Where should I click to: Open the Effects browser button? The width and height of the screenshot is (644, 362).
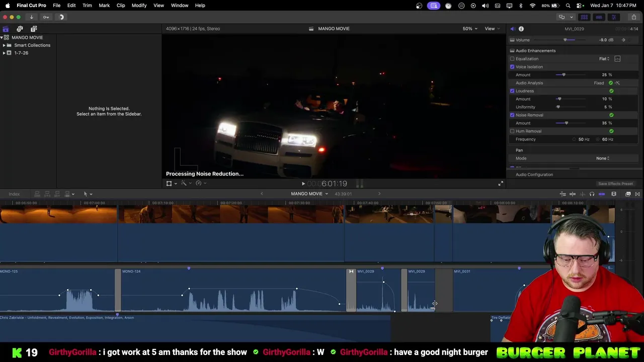point(628,194)
